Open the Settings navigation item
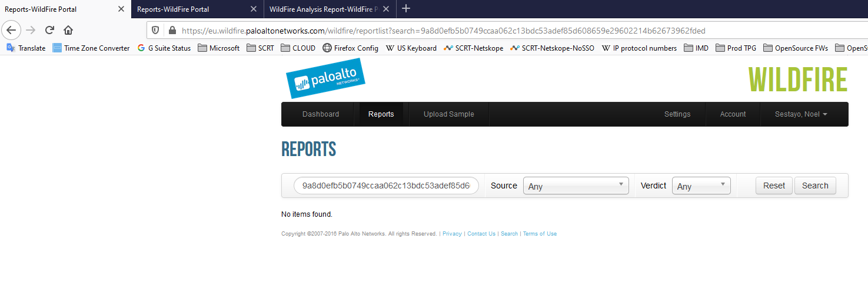 click(677, 114)
